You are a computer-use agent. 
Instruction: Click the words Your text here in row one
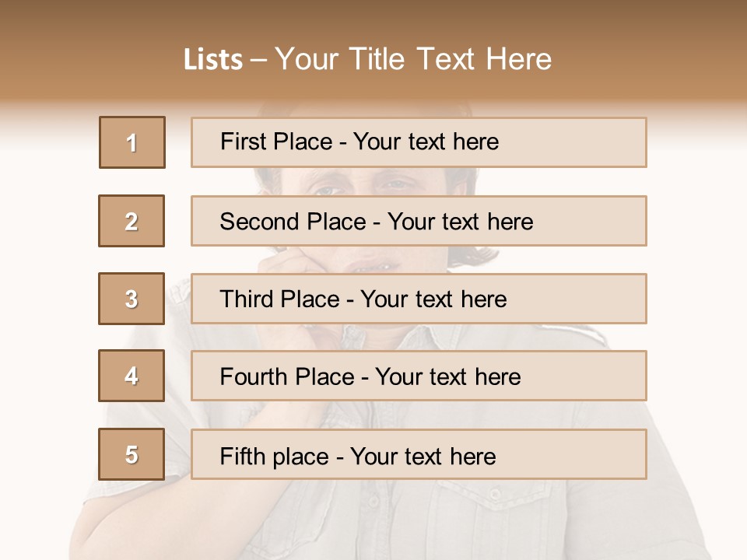pos(426,142)
